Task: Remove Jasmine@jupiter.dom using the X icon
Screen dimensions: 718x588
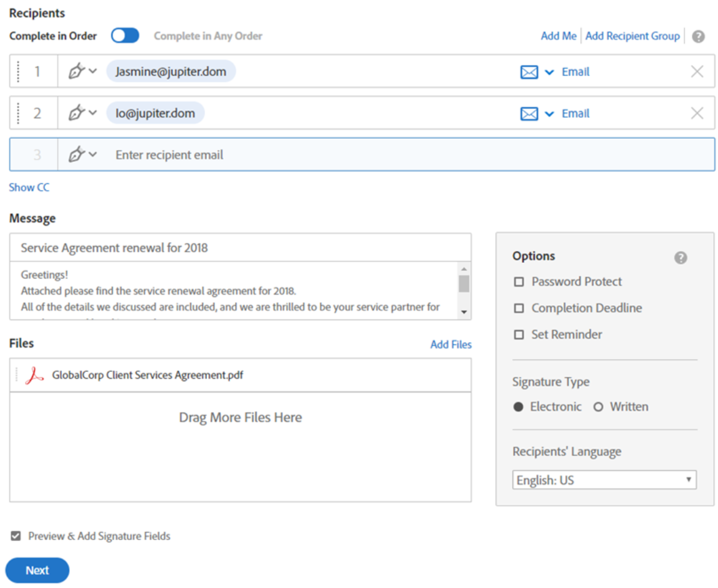Action: (x=697, y=72)
